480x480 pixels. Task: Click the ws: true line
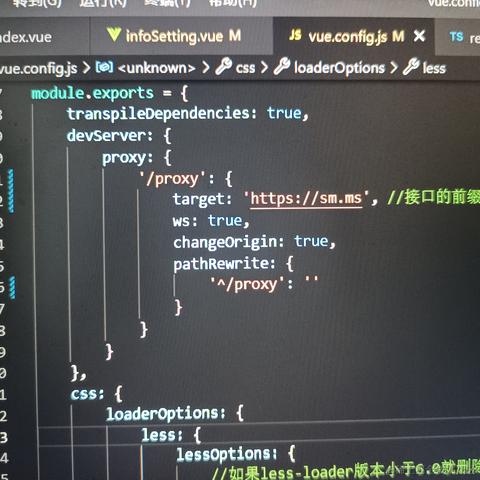pos(211,221)
